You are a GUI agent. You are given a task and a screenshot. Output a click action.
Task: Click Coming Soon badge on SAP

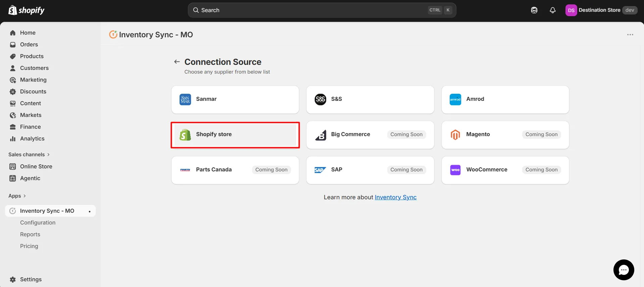[x=406, y=170]
